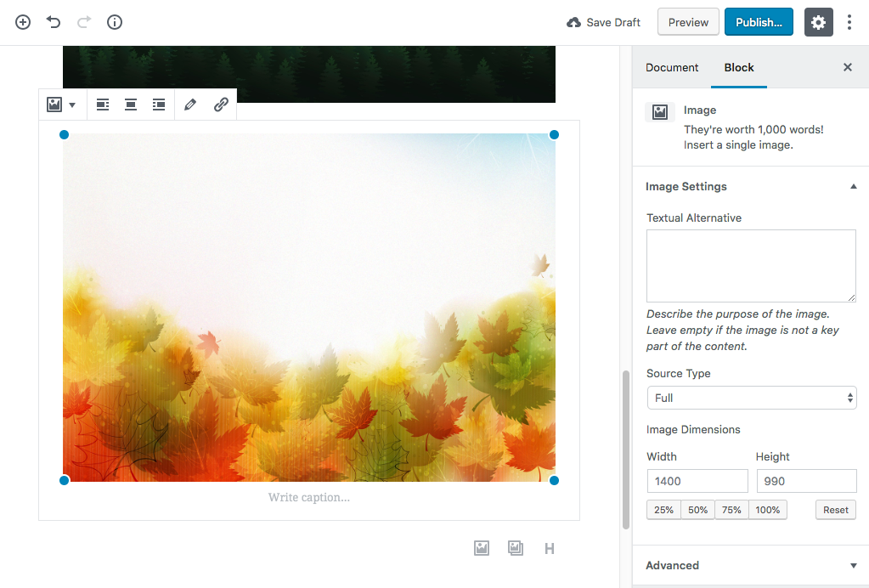Screen dimensions: 869x588
Task: Click the Save Draft cloud icon
Action: coord(573,22)
